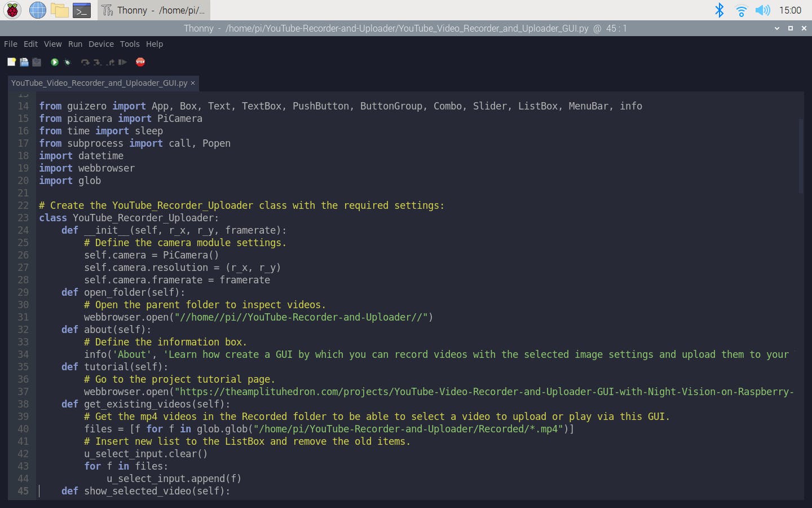This screenshot has height=508, width=812.
Task: Click the editor vertical scrollbar thumb
Action: click(x=800, y=156)
